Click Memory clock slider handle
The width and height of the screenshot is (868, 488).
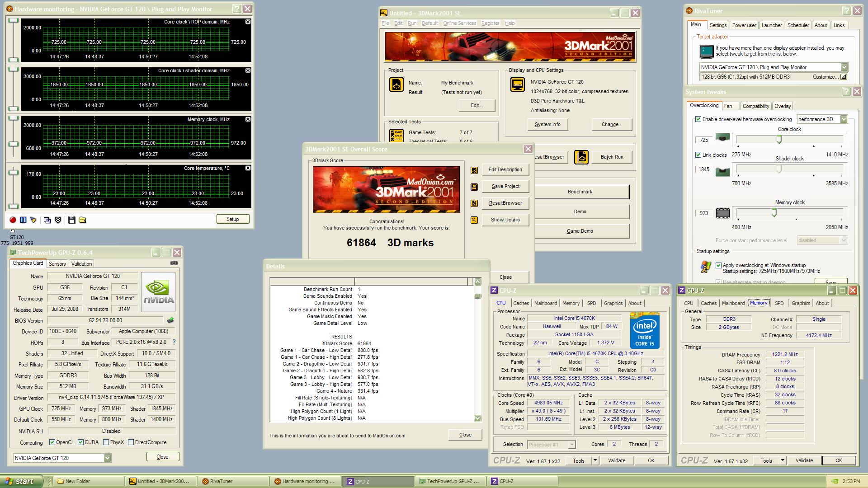774,213
